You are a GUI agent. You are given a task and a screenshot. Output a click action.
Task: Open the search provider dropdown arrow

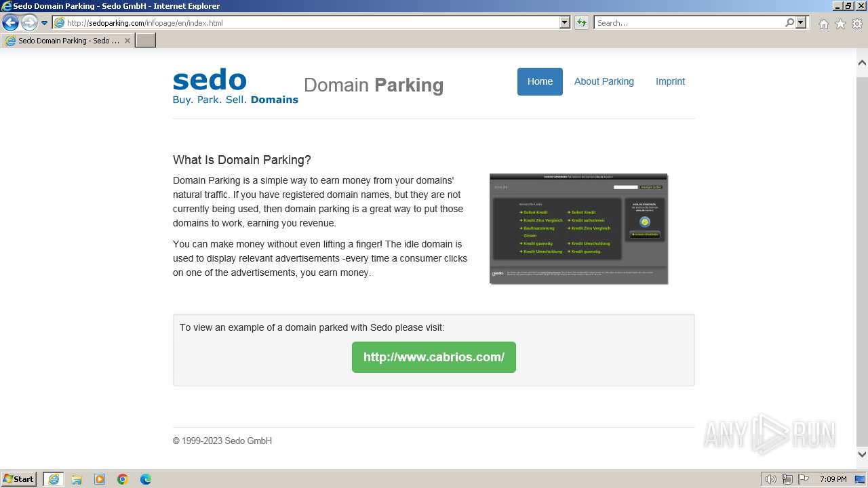point(801,22)
